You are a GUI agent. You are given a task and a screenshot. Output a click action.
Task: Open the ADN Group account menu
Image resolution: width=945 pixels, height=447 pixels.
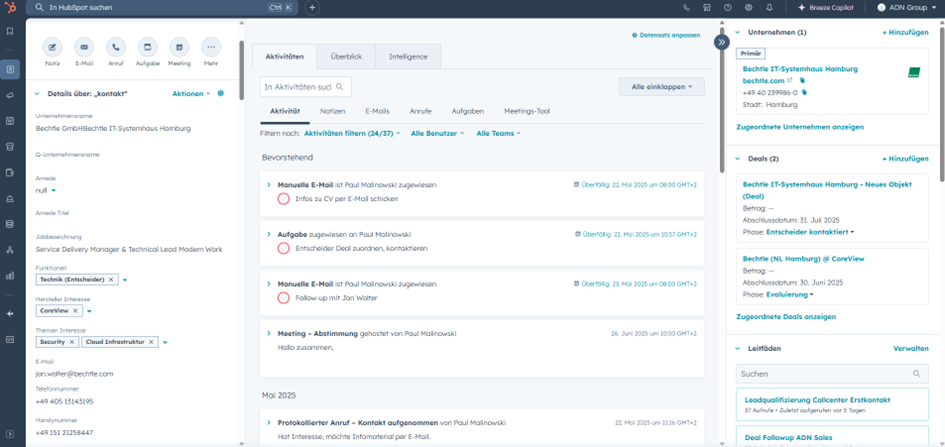(906, 8)
